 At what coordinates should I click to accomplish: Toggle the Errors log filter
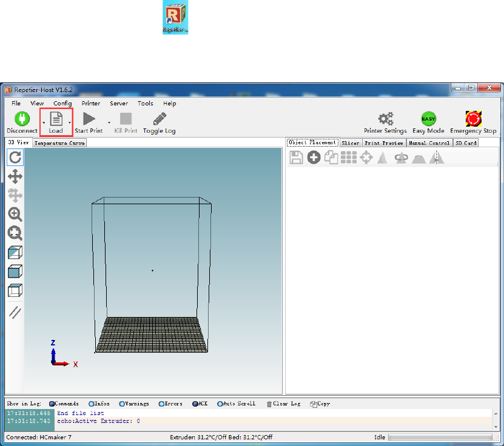click(170, 404)
